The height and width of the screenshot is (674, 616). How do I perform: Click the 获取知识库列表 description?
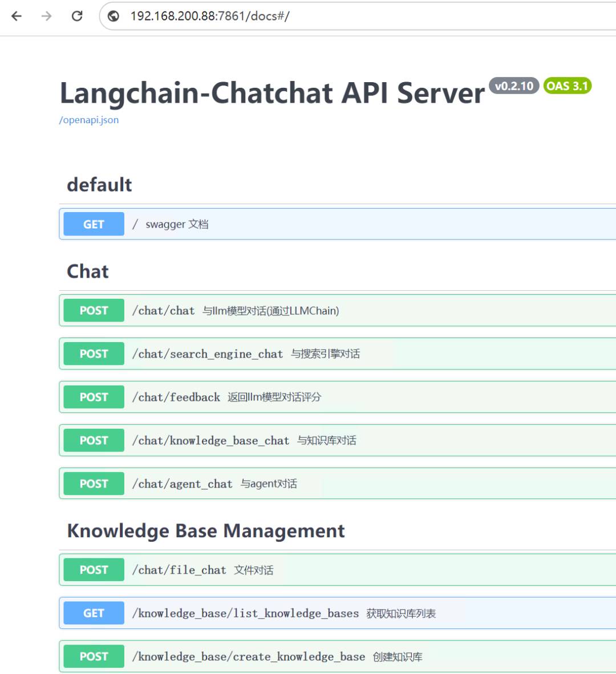401,614
